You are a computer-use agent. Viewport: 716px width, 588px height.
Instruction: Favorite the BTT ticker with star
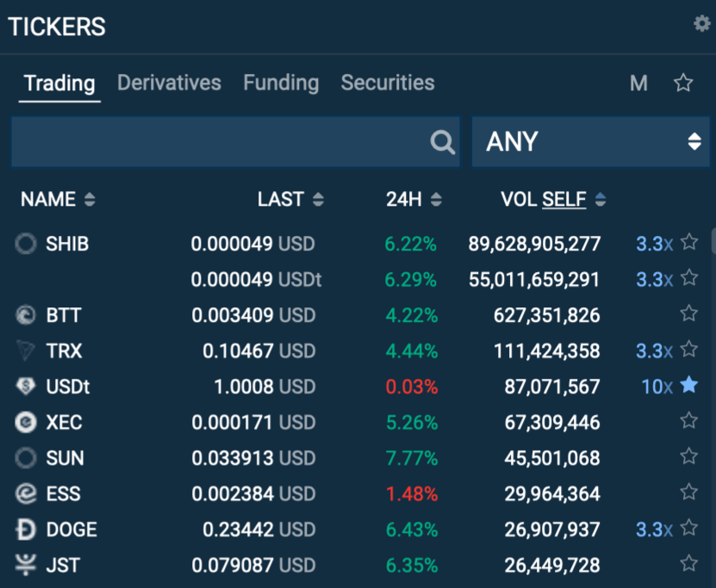tap(688, 314)
